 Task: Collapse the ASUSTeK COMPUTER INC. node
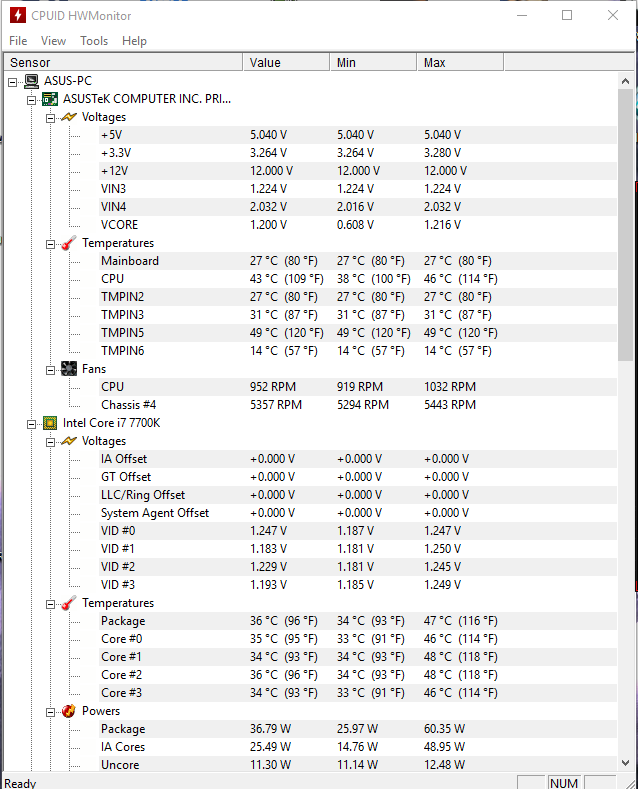[x=31, y=100]
